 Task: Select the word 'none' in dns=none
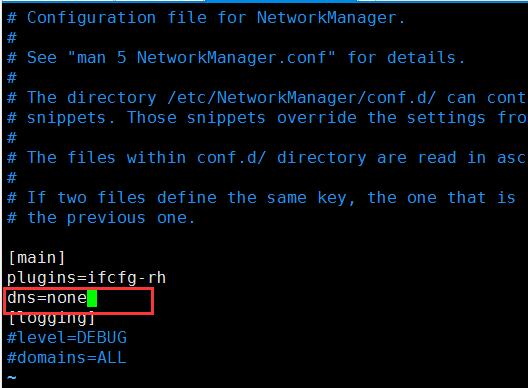67,298
